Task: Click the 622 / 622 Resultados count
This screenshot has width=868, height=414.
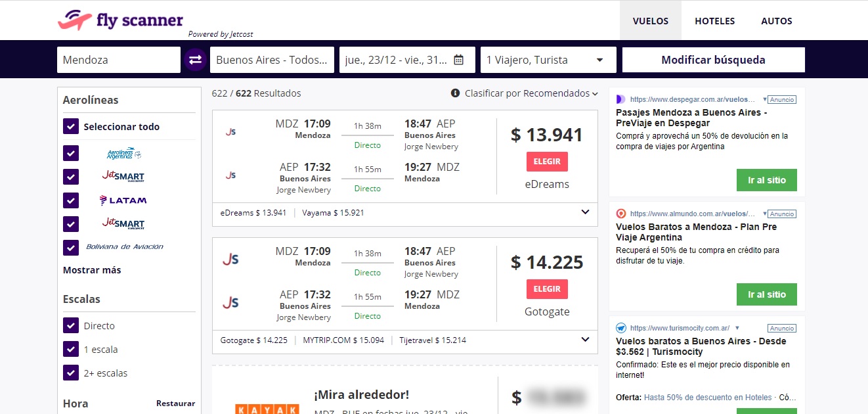Action: [x=256, y=93]
